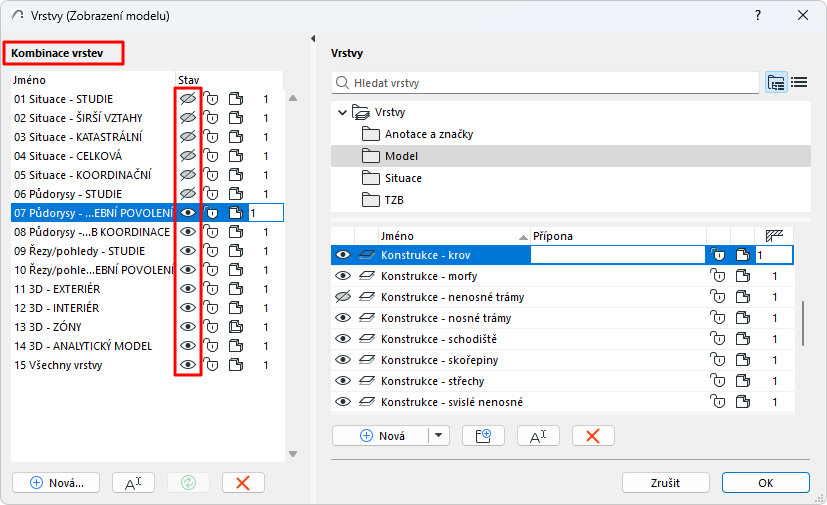Click new folder icon below layers list
This screenshot has width=827, height=505.
[483, 435]
